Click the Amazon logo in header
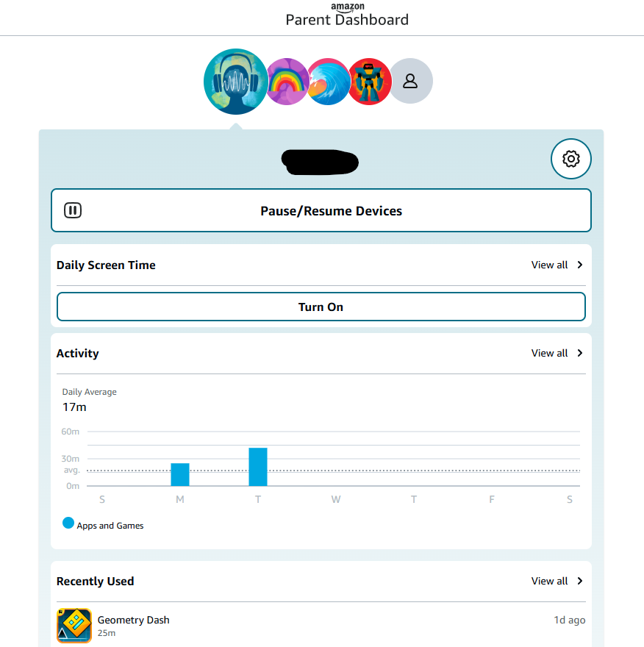Image resolution: width=644 pixels, height=647 pixels. pos(348,7)
